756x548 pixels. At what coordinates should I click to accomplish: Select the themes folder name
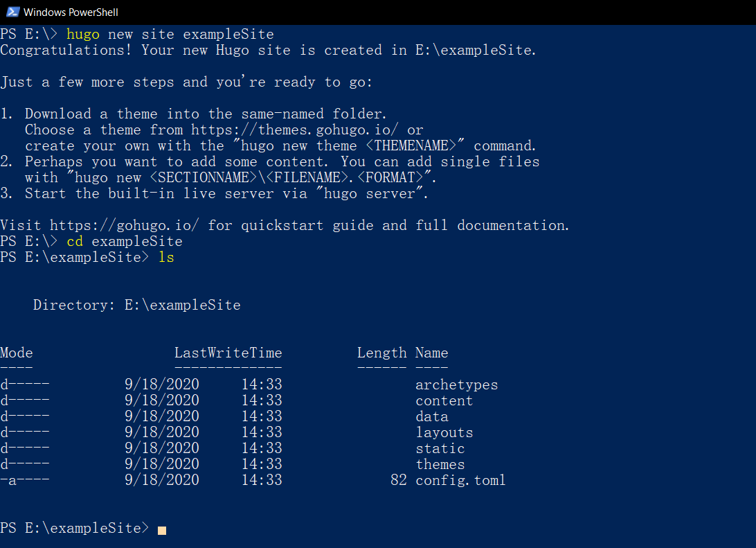pyautogui.click(x=440, y=465)
